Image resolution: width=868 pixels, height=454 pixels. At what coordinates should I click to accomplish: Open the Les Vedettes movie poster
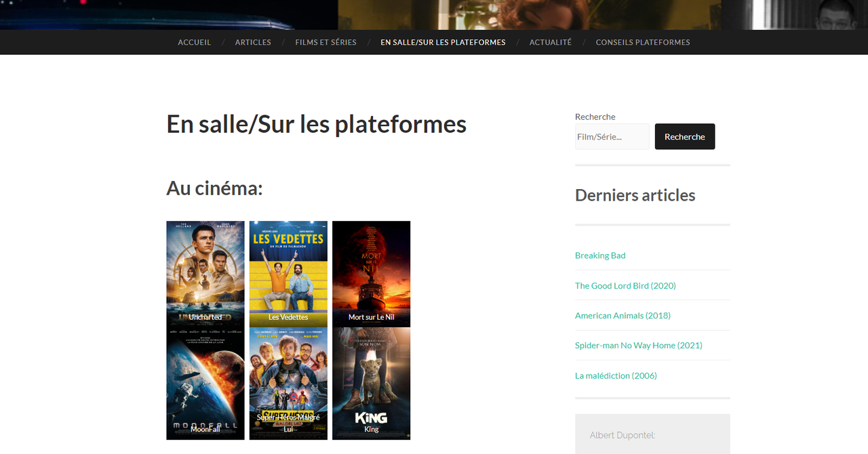click(x=288, y=274)
